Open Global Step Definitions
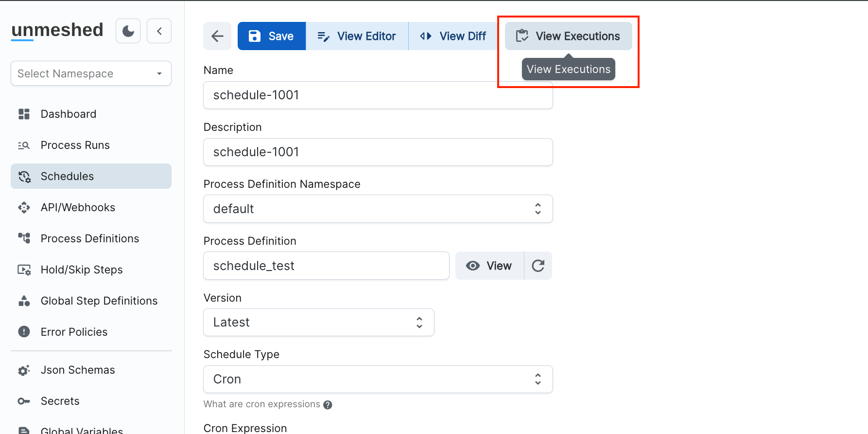 pyautogui.click(x=99, y=301)
